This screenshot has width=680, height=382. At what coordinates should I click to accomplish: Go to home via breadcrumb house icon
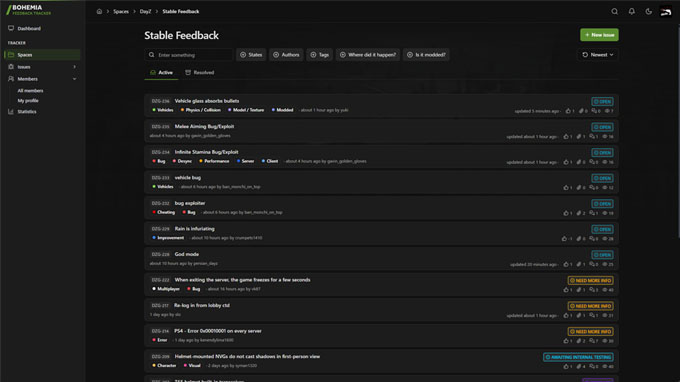point(99,11)
